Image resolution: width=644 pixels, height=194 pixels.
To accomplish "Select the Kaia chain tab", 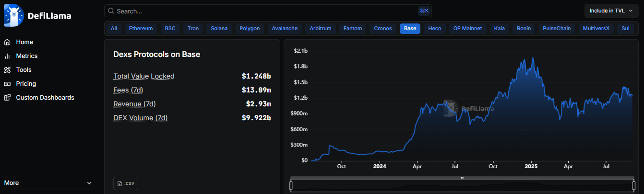I will coord(500,29).
